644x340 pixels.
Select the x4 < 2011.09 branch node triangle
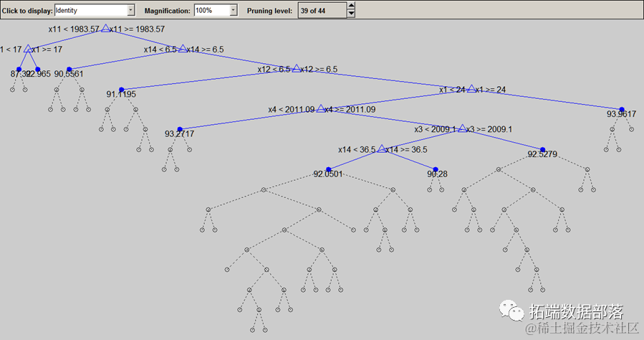(x=321, y=108)
